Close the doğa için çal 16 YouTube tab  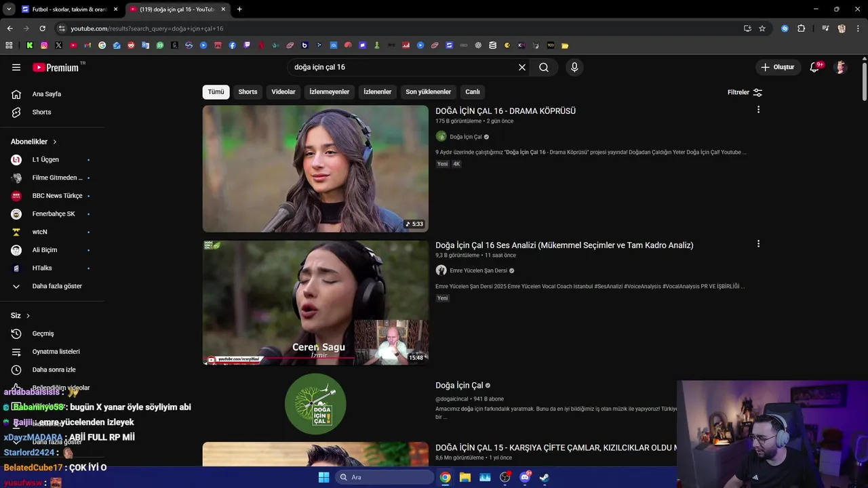point(223,9)
